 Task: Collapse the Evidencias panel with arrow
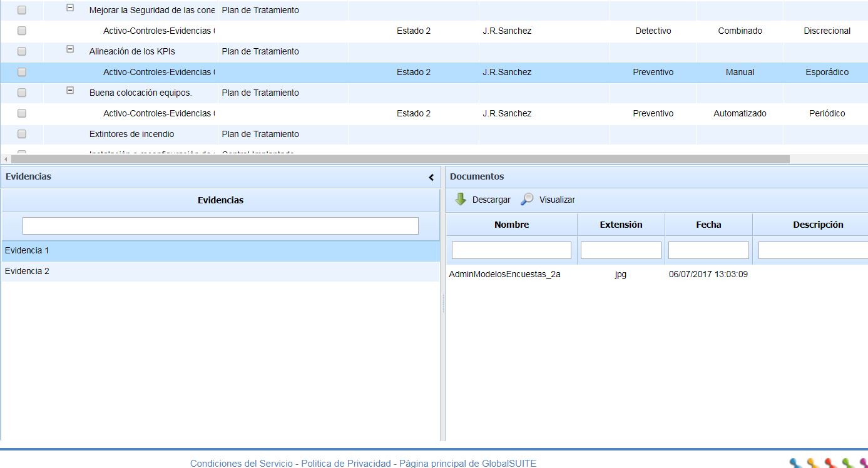(431, 178)
